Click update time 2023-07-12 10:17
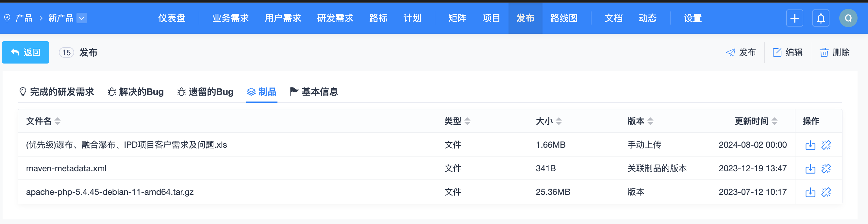 [753, 192]
